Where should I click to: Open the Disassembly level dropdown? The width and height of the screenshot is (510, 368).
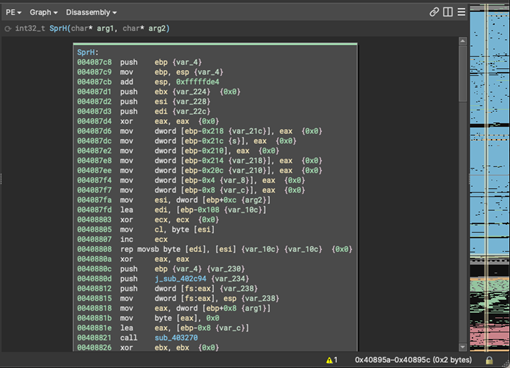point(91,12)
